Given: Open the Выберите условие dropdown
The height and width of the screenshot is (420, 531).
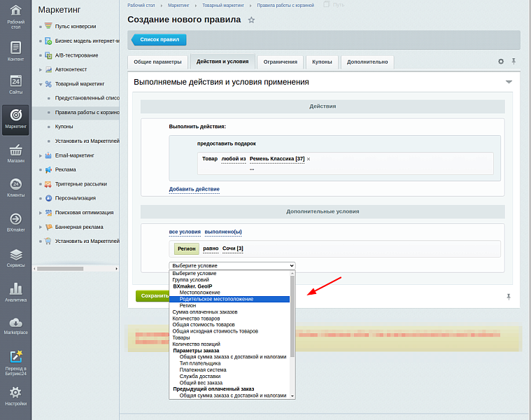Looking at the screenshot, I should pyautogui.click(x=232, y=266).
